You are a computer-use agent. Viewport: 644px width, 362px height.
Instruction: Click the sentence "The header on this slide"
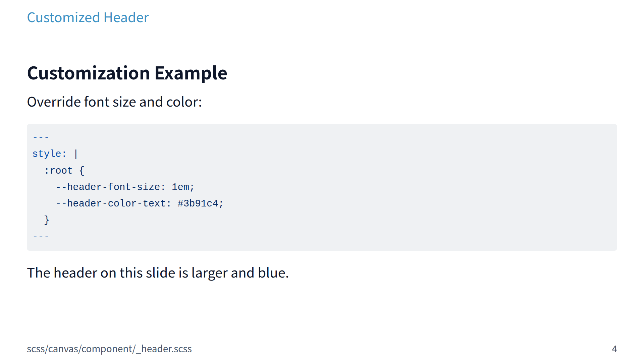click(x=101, y=273)
